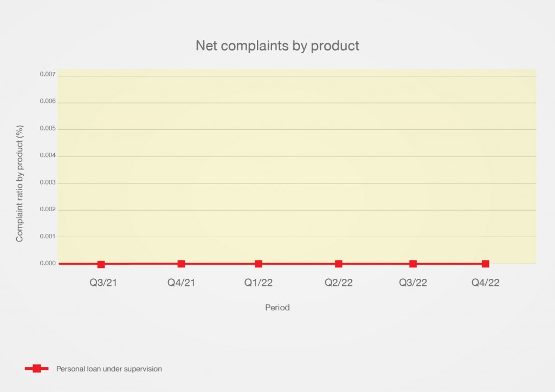Click the 0.000 y-axis tick label

click(x=48, y=264)
